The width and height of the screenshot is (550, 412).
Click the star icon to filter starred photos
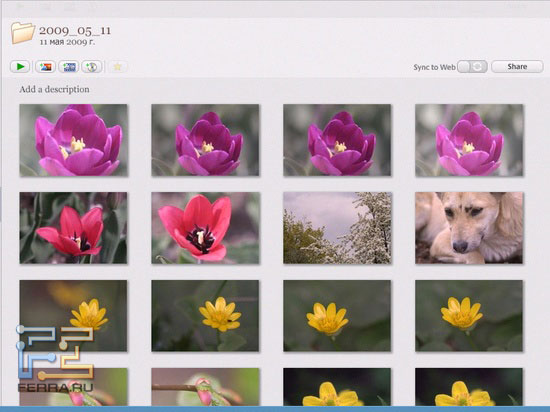point(118,67)
